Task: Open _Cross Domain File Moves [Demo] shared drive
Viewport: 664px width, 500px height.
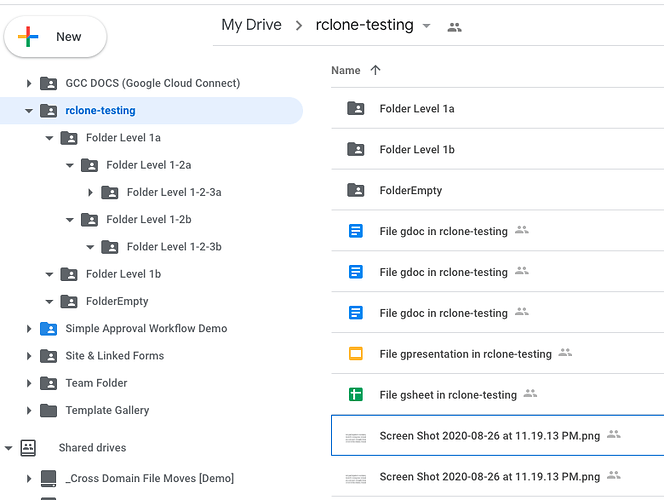Action: 149,478
